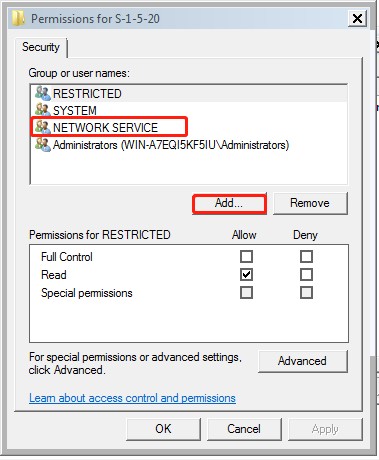The image size is (379, 460).
Task: Select the NETWORK SERVICE user icon
Action: (43, 127)
